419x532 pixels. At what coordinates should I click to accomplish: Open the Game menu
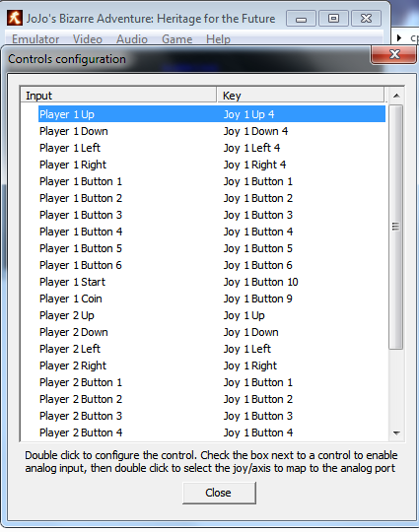click(176, 39)
